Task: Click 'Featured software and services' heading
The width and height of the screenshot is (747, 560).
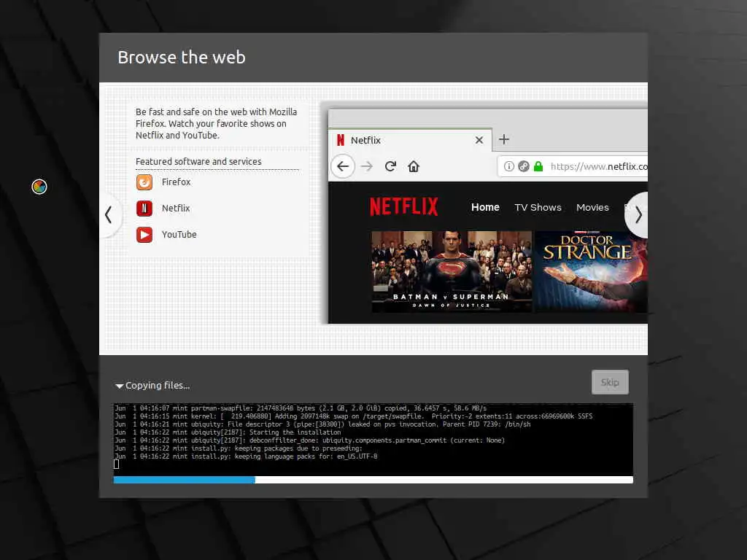Action: click(x=198, y=161)
